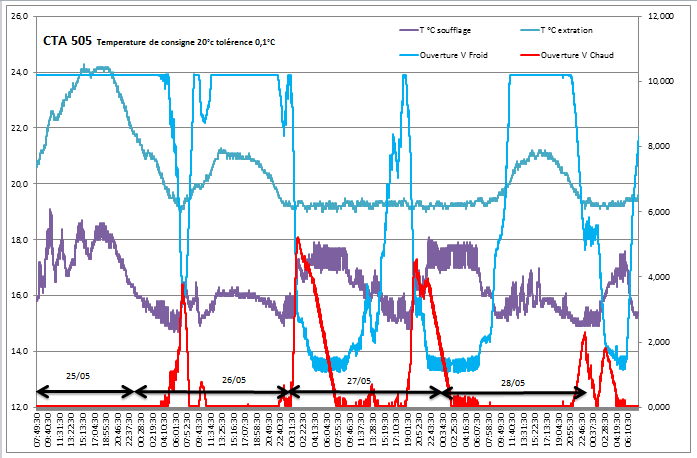
Task: Click the '25/05' date label
Action: (78, 376)
